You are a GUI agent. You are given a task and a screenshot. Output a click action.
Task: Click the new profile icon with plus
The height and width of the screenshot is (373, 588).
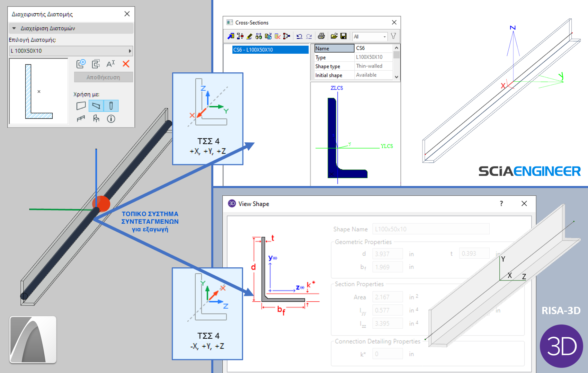(81, 64)
